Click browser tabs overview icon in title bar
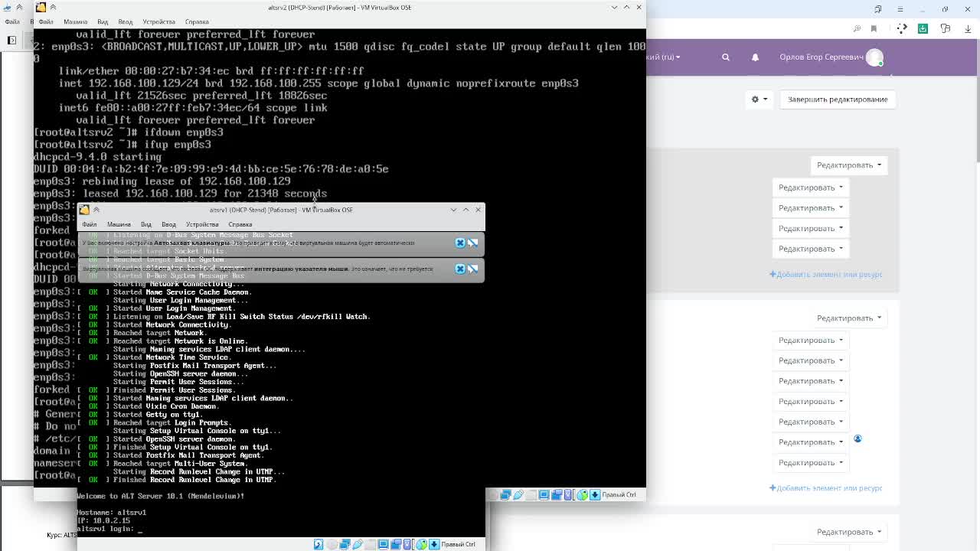 pos(878,9)
